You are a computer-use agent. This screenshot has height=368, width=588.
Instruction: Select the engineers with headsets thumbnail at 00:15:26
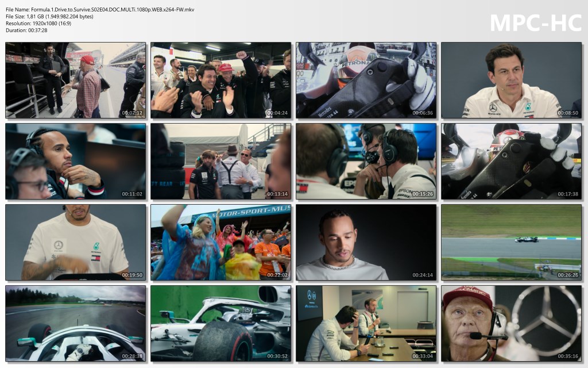pos(366,161)
